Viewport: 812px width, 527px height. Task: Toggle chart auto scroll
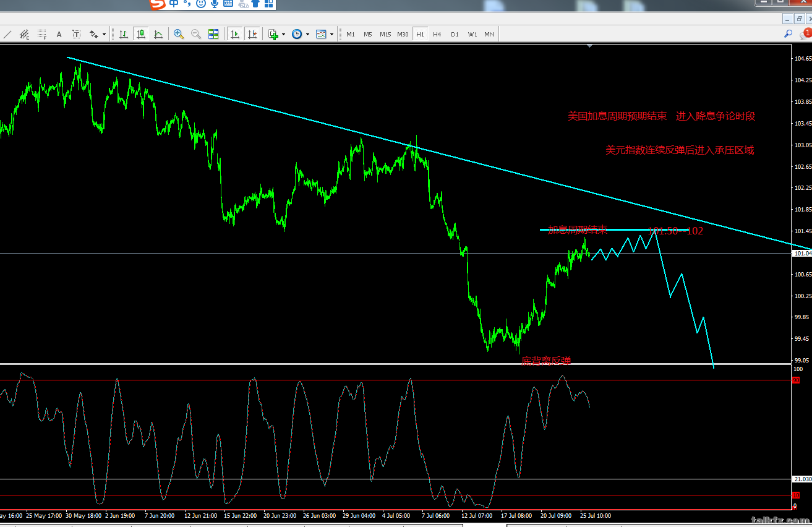pos(235,34)
